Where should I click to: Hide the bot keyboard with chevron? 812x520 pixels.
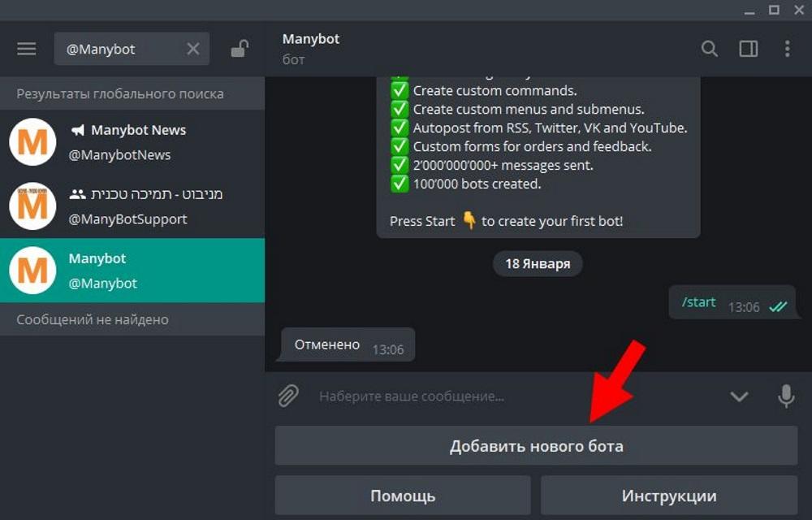tap(739, 396)
